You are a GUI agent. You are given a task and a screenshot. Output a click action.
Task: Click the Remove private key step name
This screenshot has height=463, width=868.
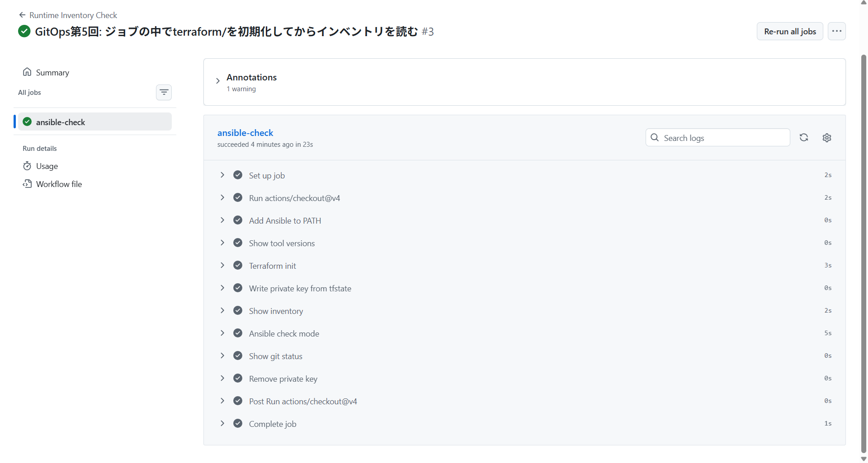pyautogui.click(x=283, y=379)
